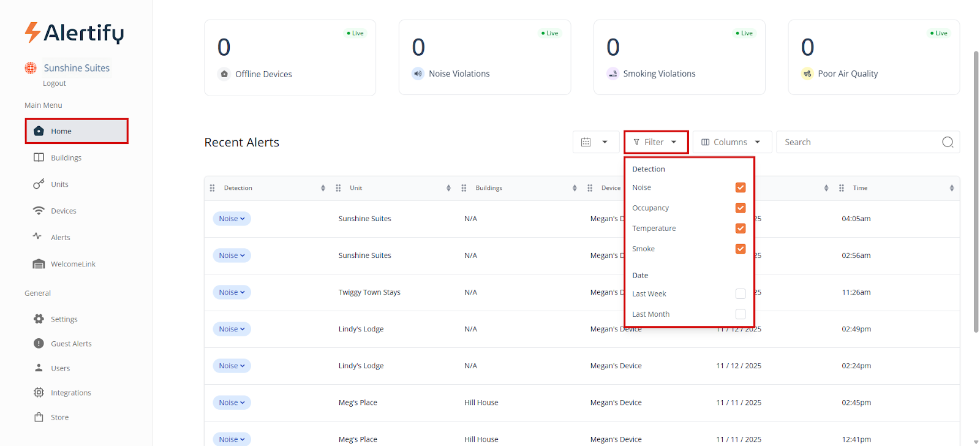The width and height of the screenshot is (980, 446).
Task: Open the Alerts menu item
Action: (60, 237)
